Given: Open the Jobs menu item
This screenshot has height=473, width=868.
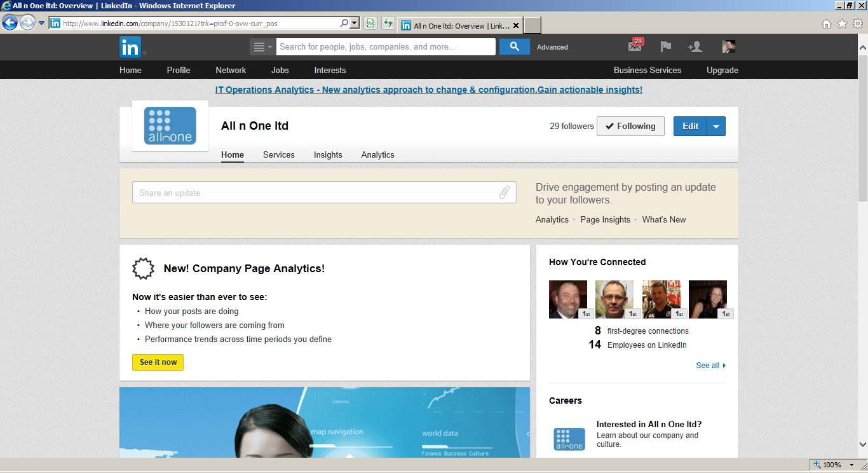Looking at the screenshot, I should [280, 70].
